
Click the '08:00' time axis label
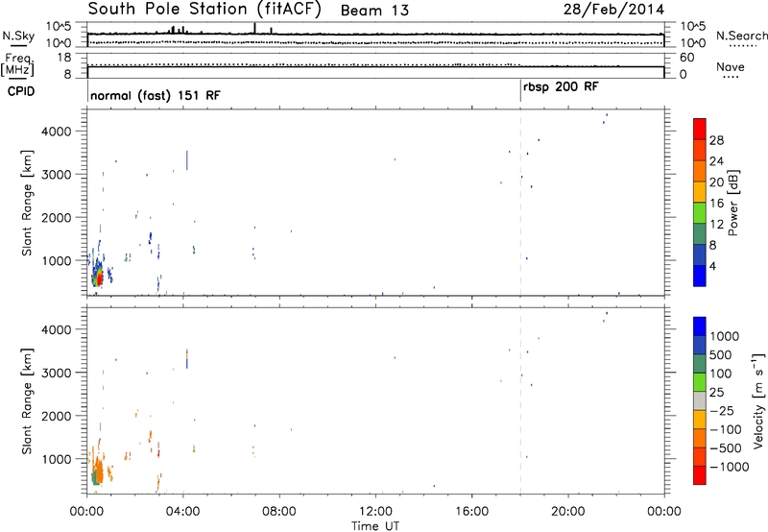click(279, 512)
